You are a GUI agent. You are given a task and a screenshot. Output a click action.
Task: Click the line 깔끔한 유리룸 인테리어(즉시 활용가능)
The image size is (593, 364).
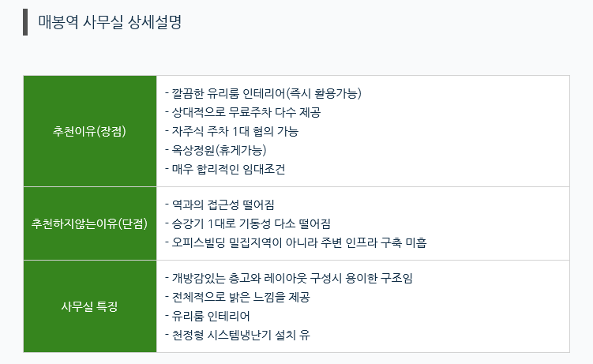(x=263, y=93)
